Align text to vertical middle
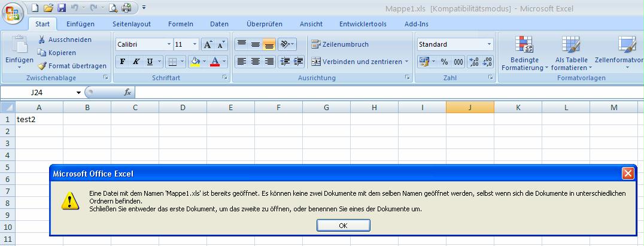Screen dimensions: 644x246 click(256, 44)
